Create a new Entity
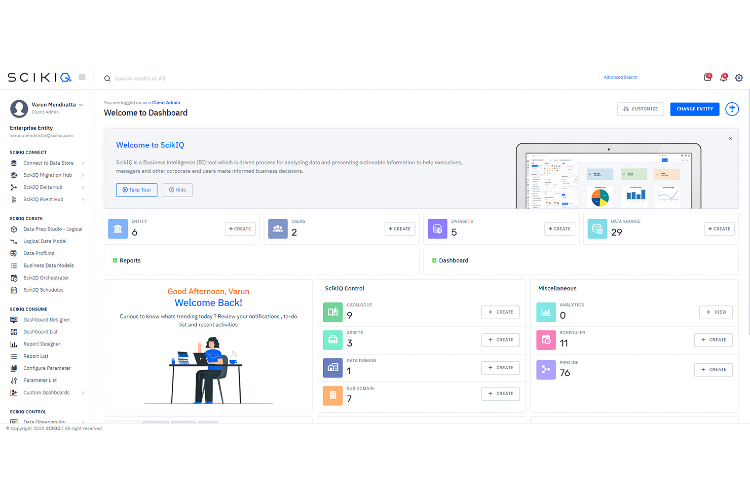 240,229
